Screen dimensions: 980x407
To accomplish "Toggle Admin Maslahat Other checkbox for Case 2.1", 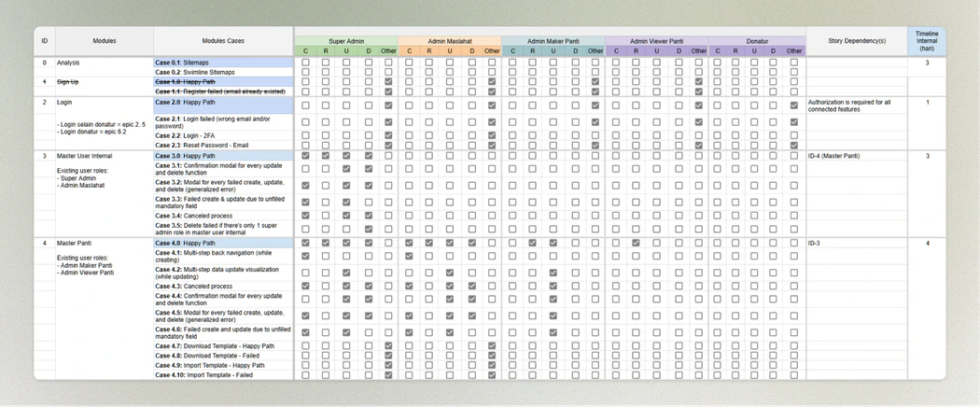I will (492, 122).
